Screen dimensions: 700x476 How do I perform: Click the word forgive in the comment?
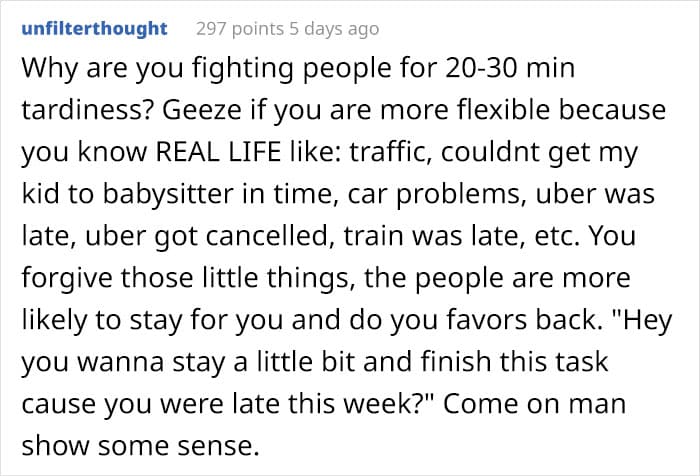point(67,278)
